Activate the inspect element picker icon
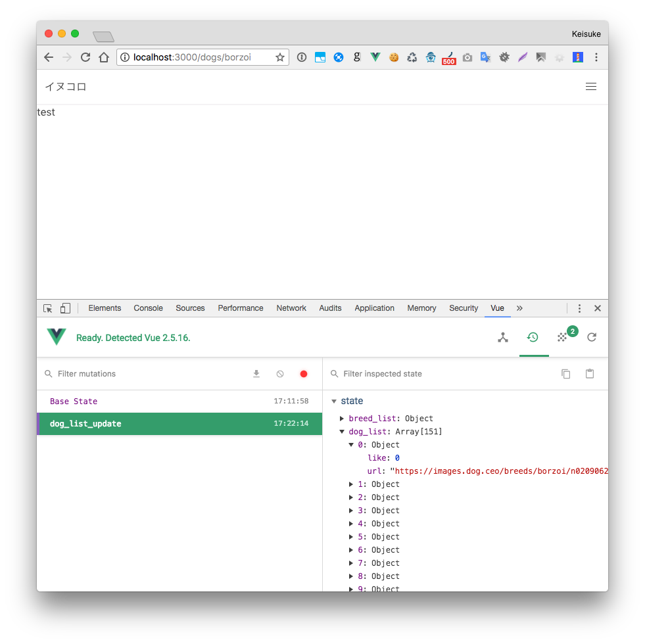Image resolution: width=645 pixels, height=644 pixels. pos(48,308)
